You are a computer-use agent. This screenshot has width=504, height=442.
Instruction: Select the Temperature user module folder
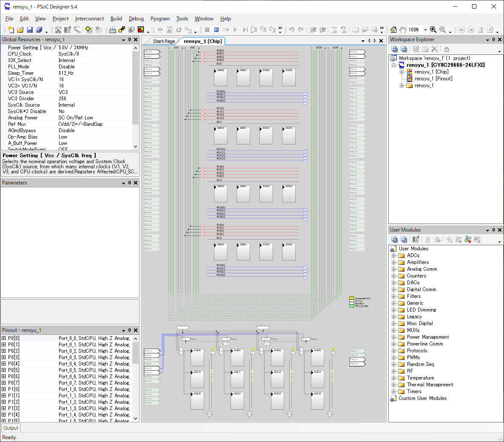(420, 378)
